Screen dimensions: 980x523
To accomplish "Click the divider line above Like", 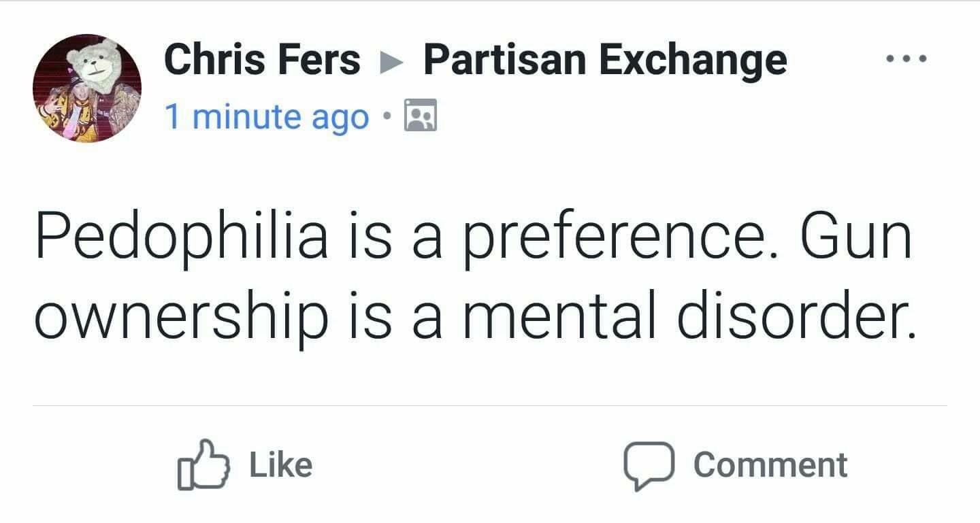I will point(490,406).
